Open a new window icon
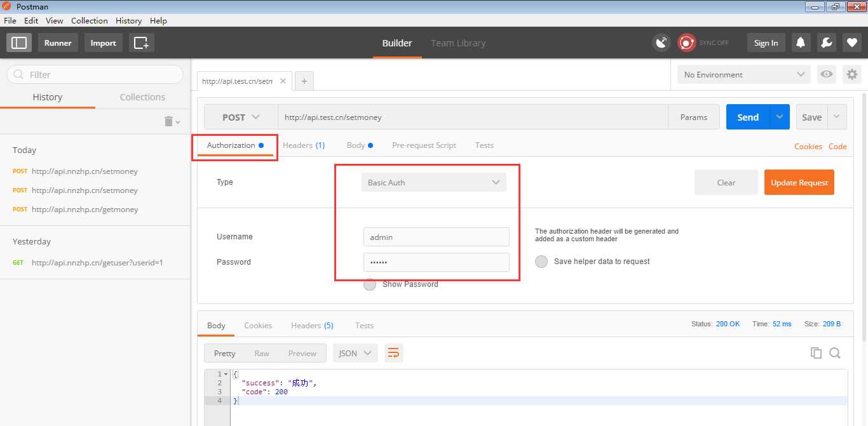 [142, 43]
